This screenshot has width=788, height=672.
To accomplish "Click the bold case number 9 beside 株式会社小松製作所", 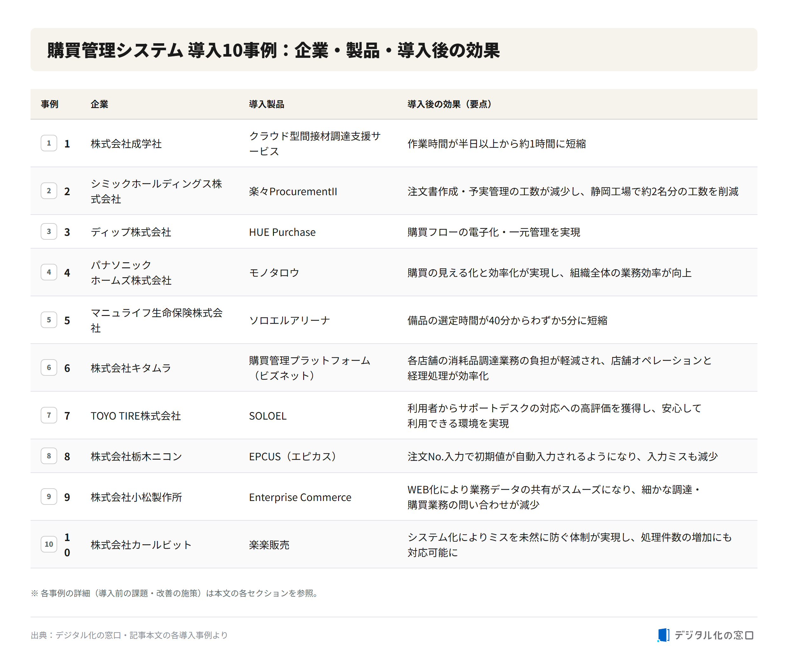I will [x=67, y=497].
